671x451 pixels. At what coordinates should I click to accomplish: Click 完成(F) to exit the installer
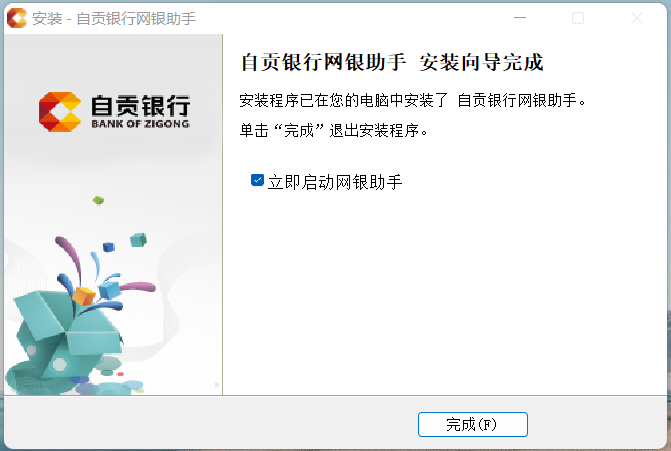pos(472,424)
